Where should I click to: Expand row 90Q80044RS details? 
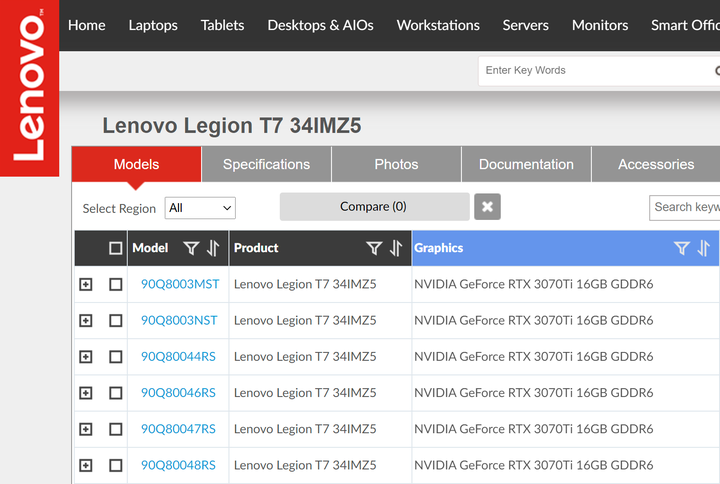point(86,357)
